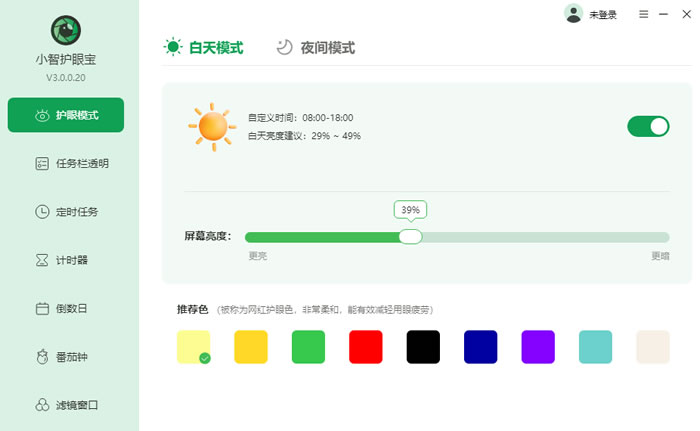Switch to 夜间模式 tab
This screenshot has height=431, width=700.
[x=315, y=47]
